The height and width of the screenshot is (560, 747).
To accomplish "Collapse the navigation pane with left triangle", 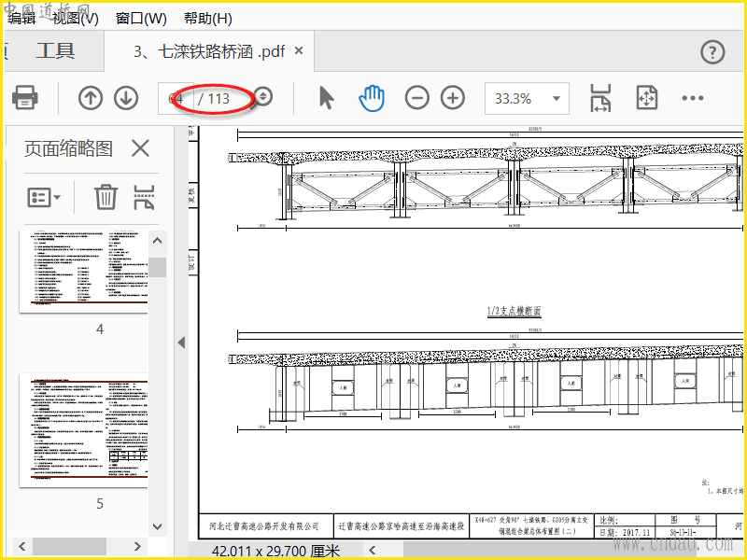I will point(181,343).
